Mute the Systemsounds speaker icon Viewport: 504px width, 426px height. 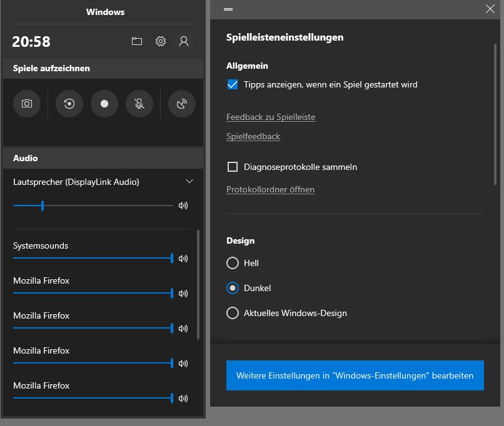pos(183,258)
